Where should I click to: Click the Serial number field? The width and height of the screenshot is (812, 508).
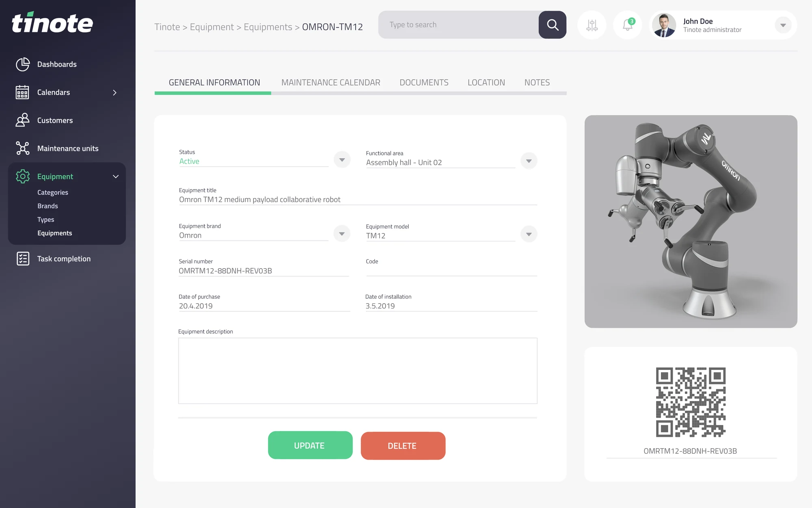(264, 271)
